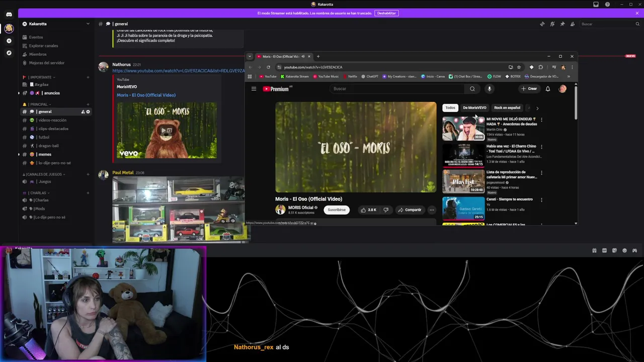Dismiss the Streamer mode banner

(x=637, y=13)
